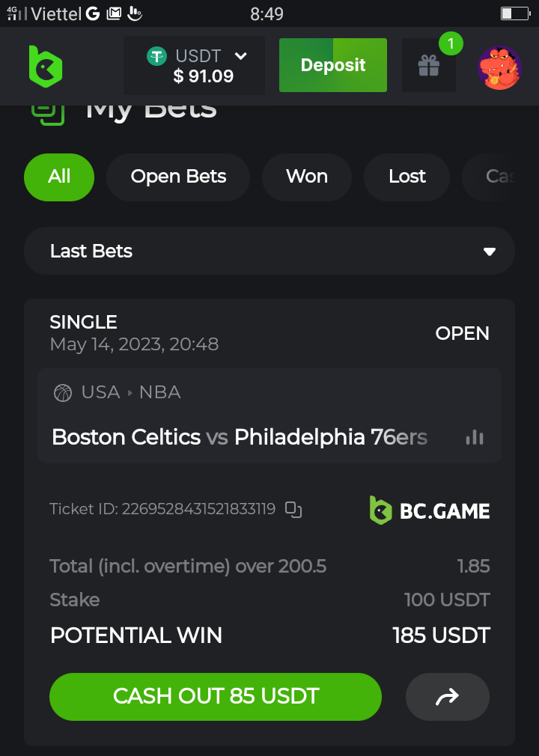
Task: Copy the ticket ID with copy icon
Action: (x=293, y=510)
